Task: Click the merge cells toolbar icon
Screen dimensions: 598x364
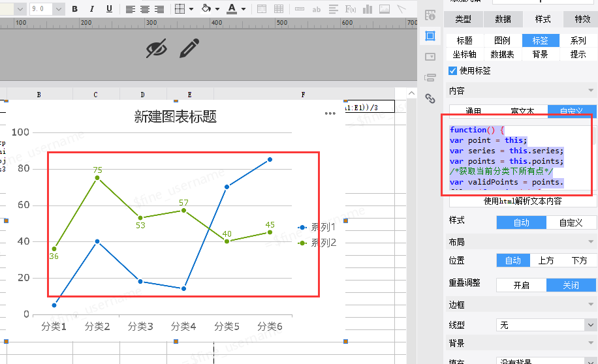Action: (x=262, y=8)
